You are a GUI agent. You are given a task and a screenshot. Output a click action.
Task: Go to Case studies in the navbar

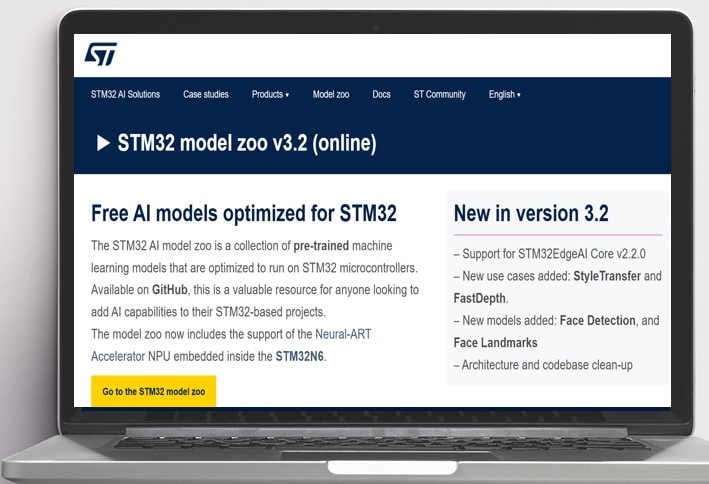tap(206, 95)
